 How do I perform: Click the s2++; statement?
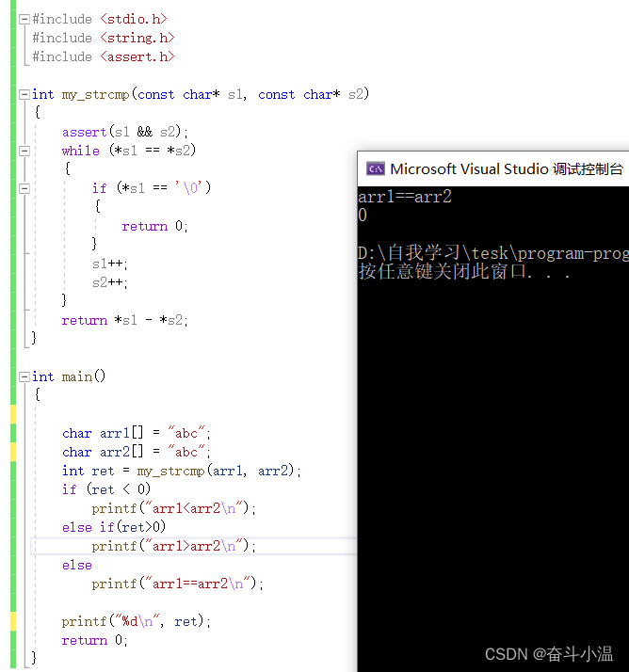(110, 283)
